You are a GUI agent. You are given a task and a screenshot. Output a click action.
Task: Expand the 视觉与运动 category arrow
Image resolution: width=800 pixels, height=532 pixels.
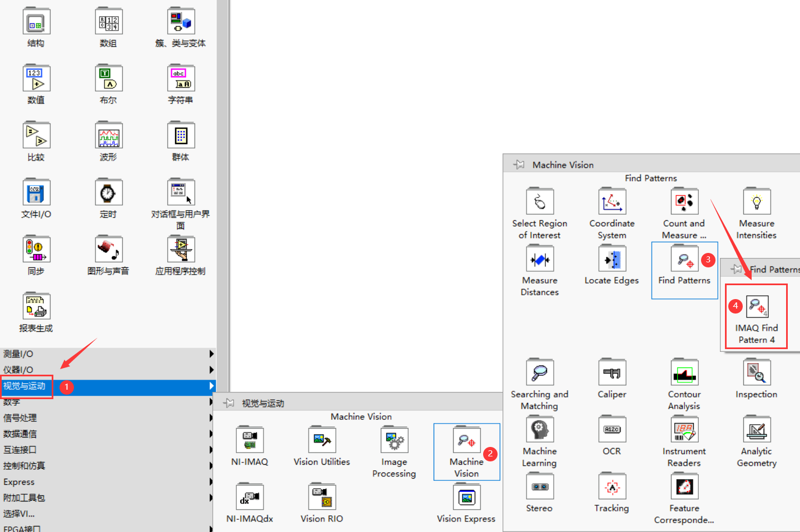211,386
